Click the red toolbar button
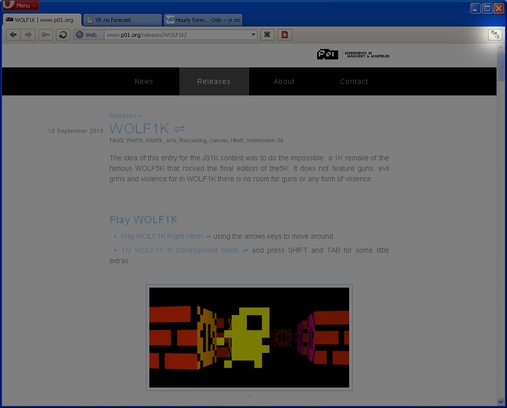The width and height of the screenshot is (507, 408). pyautogui.click(x=285, y=35)
